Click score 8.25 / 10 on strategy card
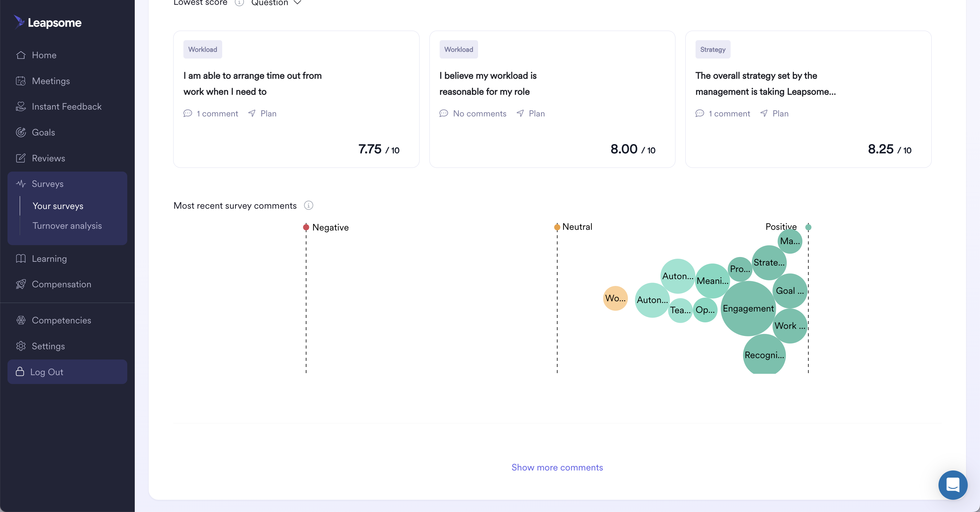 click(x=889, y=149)
